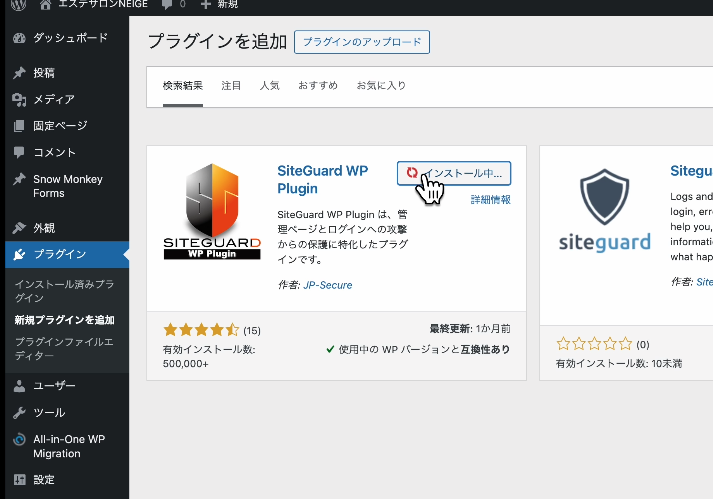The image size is (713, 499).
Task: Open コメント menu item
Action: (54, 152)
